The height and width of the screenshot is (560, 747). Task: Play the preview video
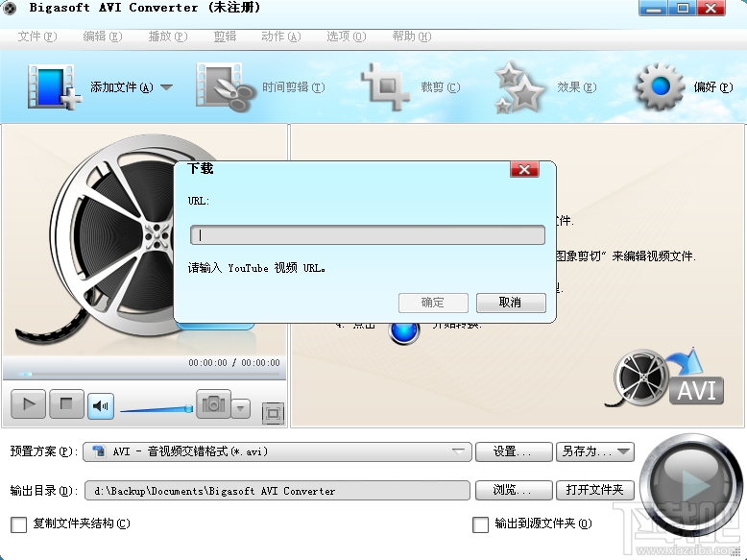[28, 404]
